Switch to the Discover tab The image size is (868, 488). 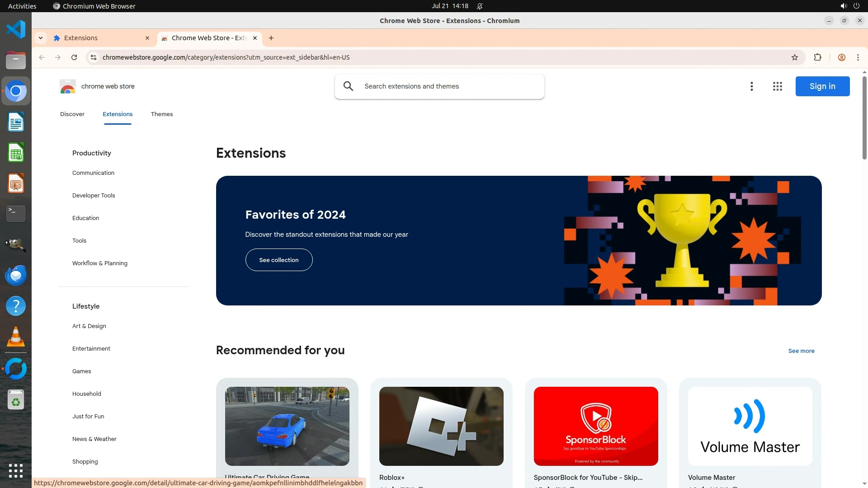tap(72, 114)
